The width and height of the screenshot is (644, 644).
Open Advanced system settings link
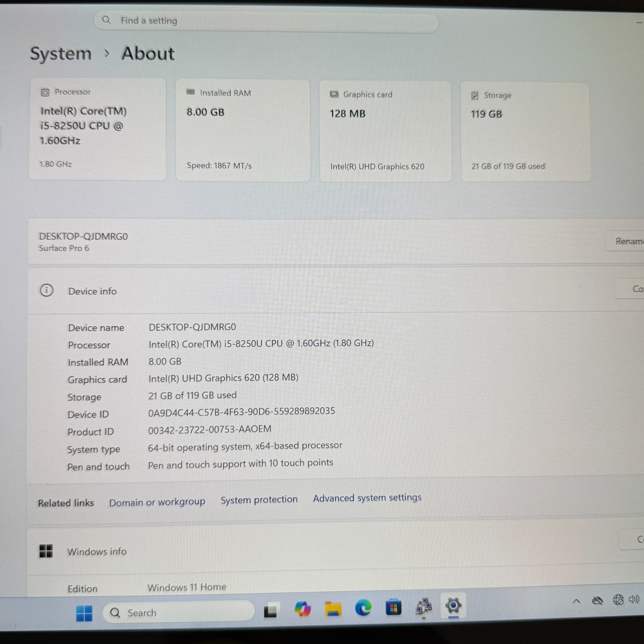click(367, 498)
